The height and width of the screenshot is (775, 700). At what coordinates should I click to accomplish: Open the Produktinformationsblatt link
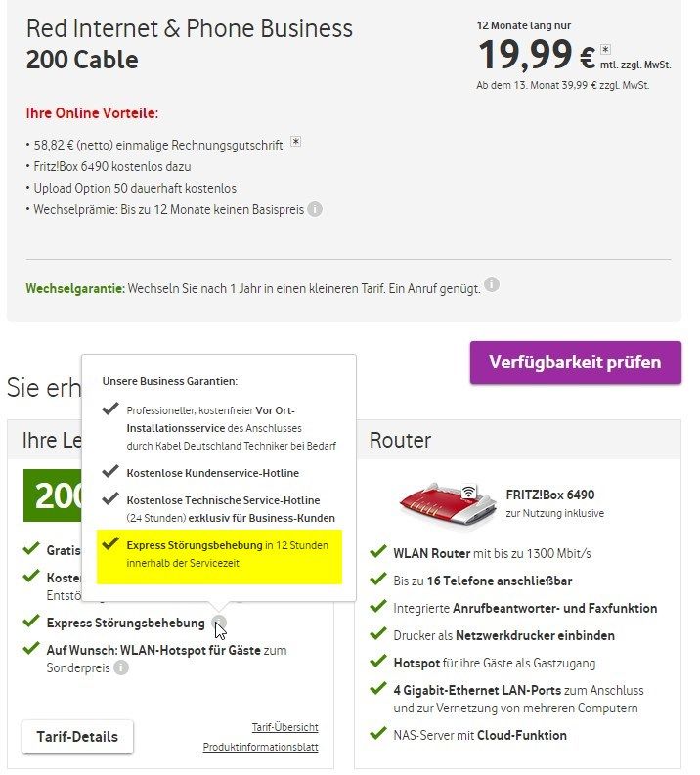pos(260,747)
